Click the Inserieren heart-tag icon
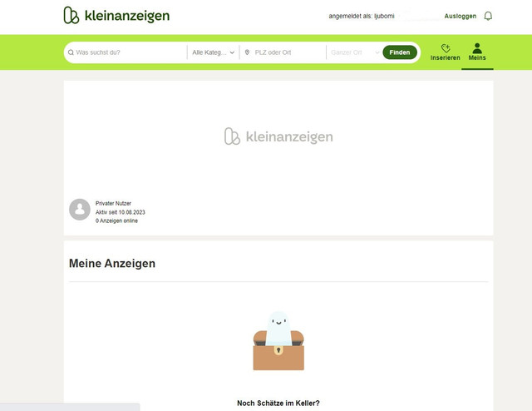 (x=446, y=48)
